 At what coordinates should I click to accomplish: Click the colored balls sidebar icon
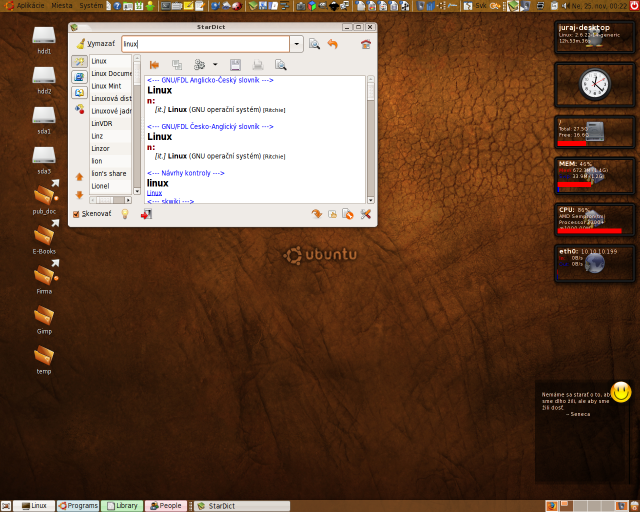click(x=79, y=109)
